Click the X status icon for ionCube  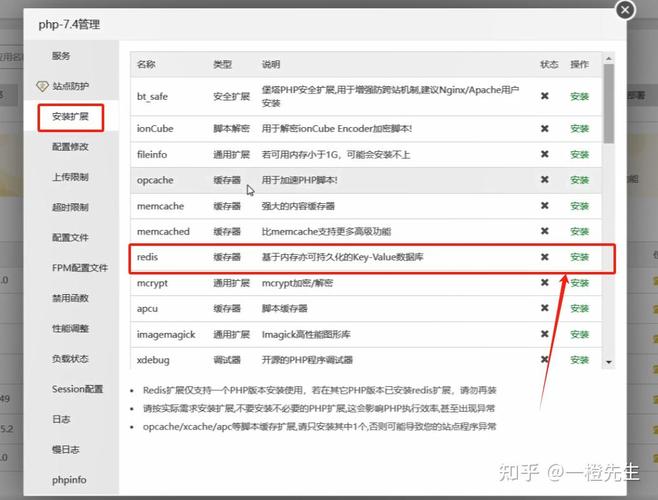(x=545, y=128)
